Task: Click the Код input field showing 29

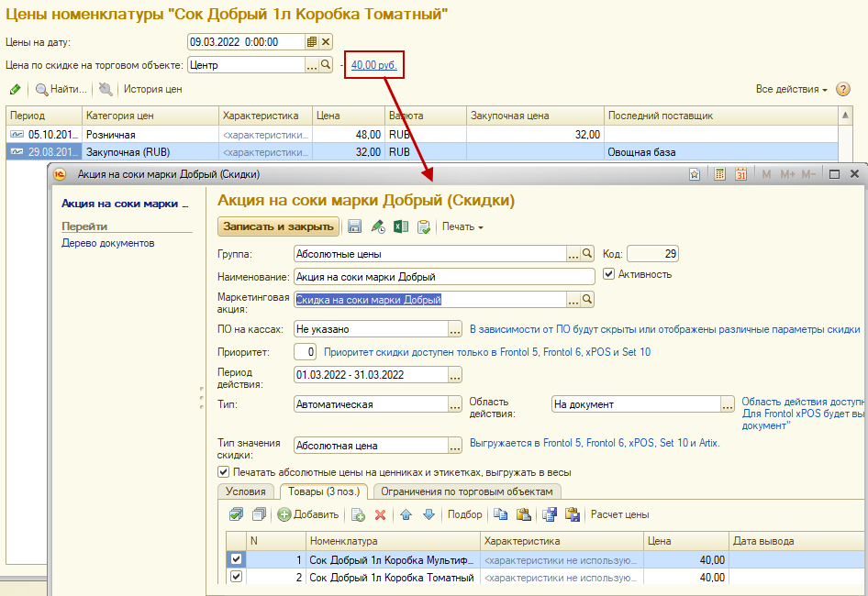Action: pyautogui.click(x=652, y=253)
